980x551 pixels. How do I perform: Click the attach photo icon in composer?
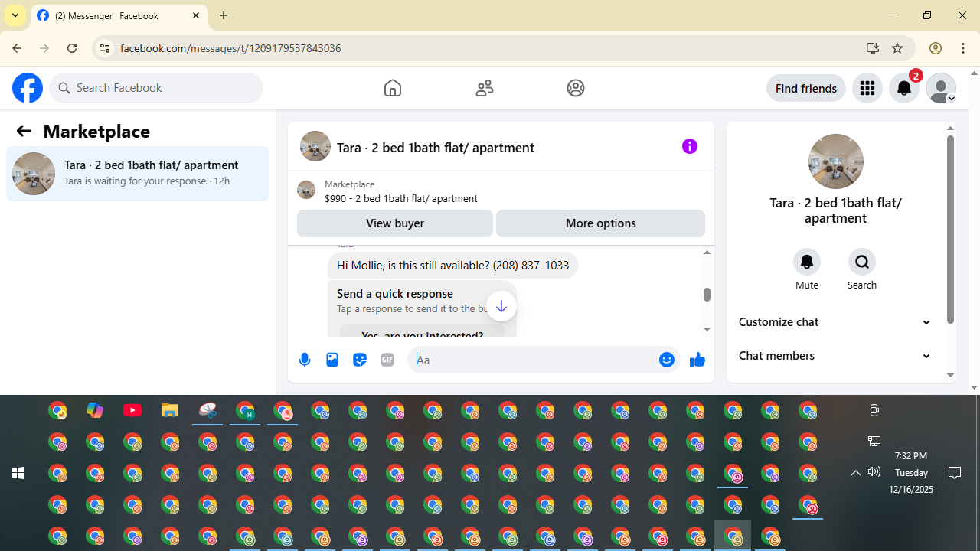(332, 360)
